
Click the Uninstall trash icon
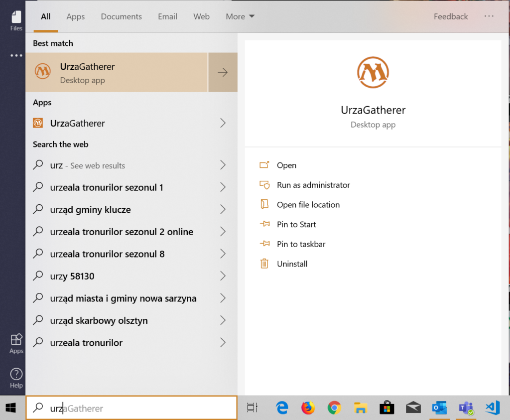264,263
